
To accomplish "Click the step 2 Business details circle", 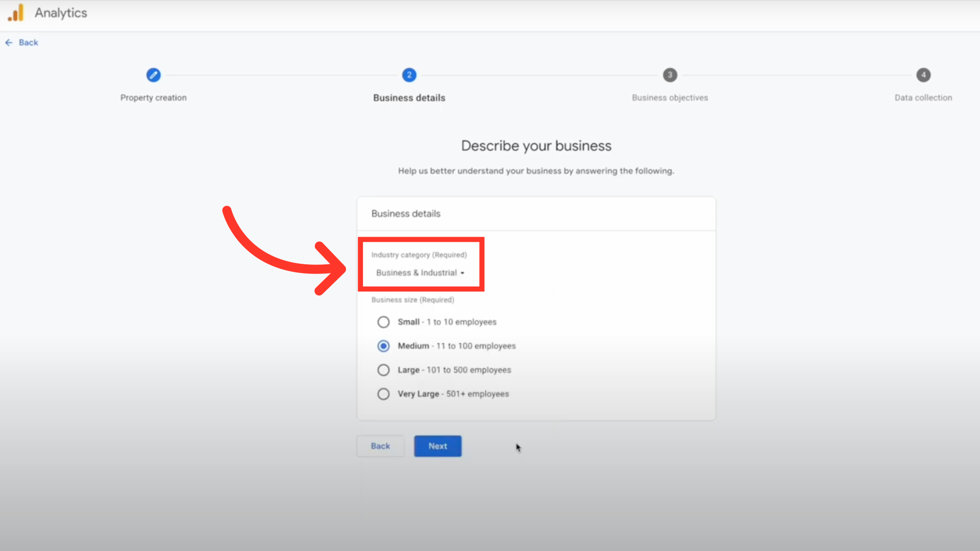I will [x=409, y=75].
